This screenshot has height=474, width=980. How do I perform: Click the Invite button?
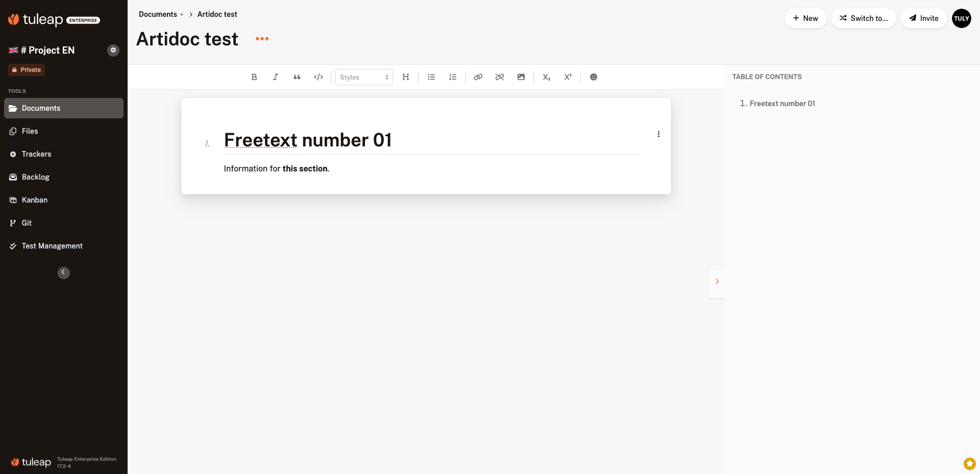[923, 18]
